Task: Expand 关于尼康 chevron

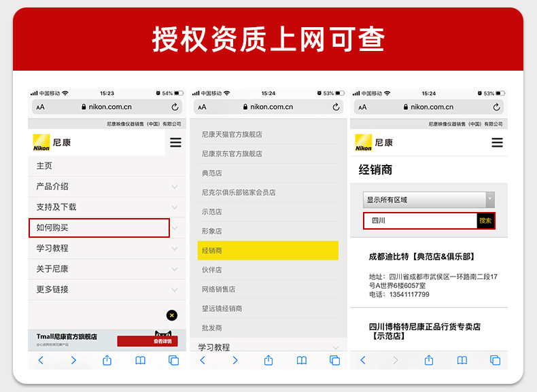Action: pos(175,270)
